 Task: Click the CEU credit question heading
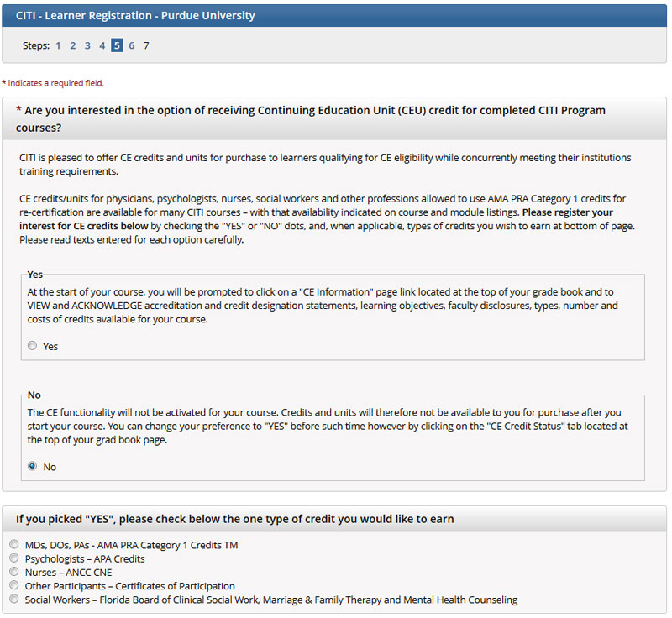click(311, 118)
